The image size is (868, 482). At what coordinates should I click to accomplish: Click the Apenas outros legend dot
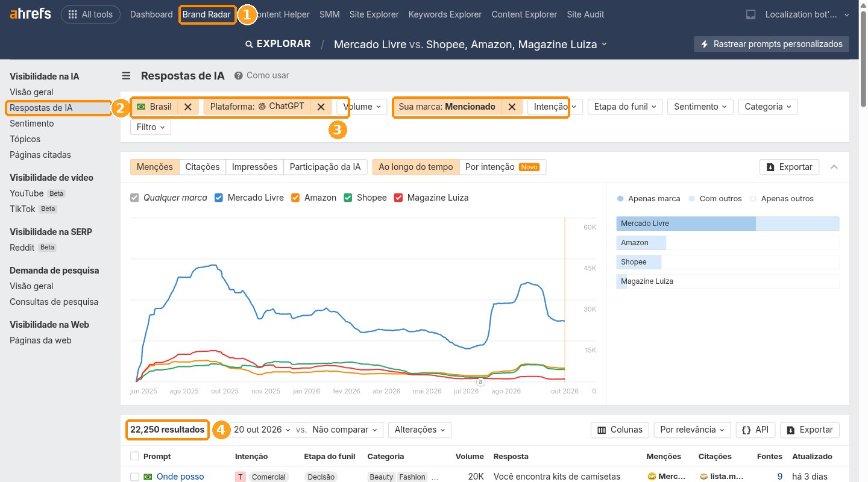click(753, 198)
